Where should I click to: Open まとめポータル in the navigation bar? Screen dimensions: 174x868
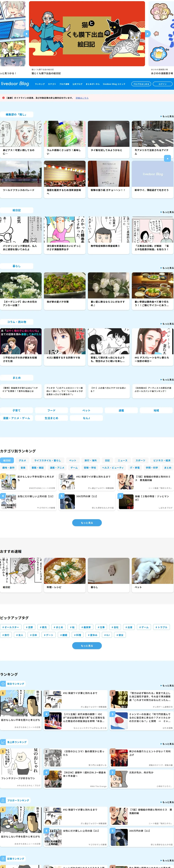coord(93,84)
